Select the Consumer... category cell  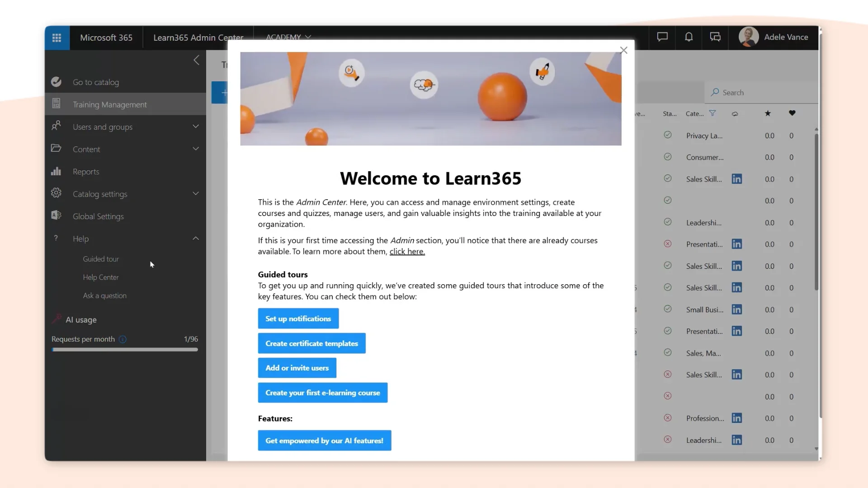705,157
